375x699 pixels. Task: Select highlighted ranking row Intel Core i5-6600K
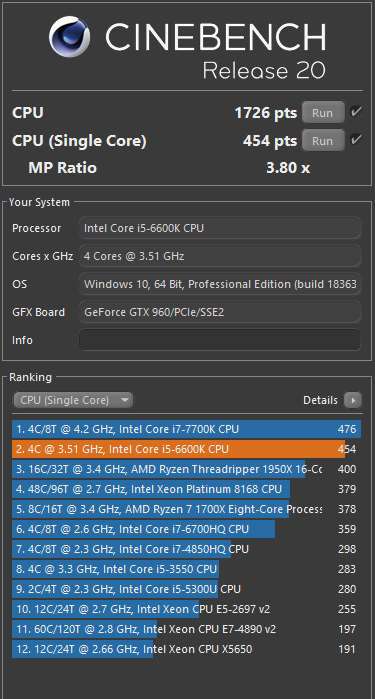186,449
